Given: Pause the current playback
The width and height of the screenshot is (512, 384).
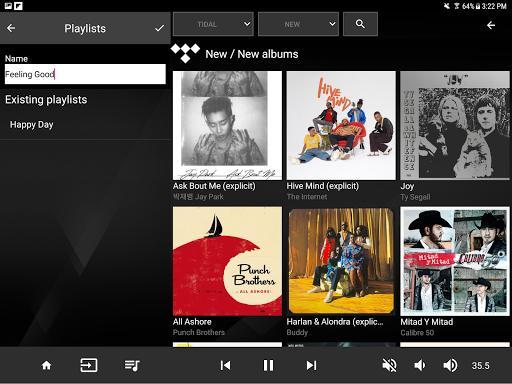Looking at the screenshot, I should pyautogui.click(x=268, y=365).
